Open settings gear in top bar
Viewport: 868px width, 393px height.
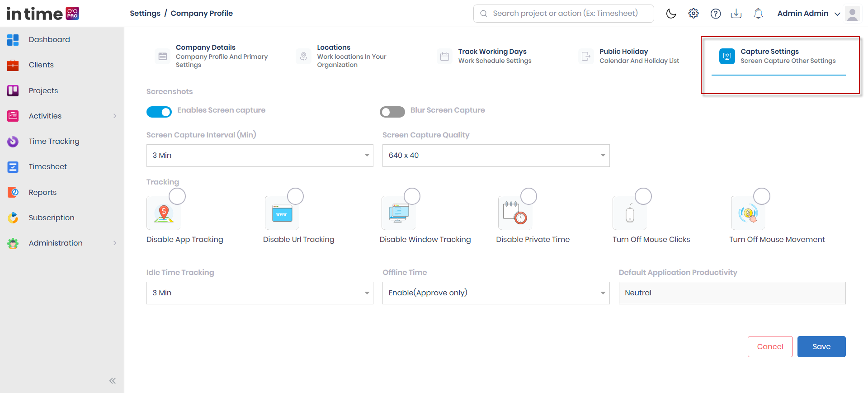[x=693, y=14]
